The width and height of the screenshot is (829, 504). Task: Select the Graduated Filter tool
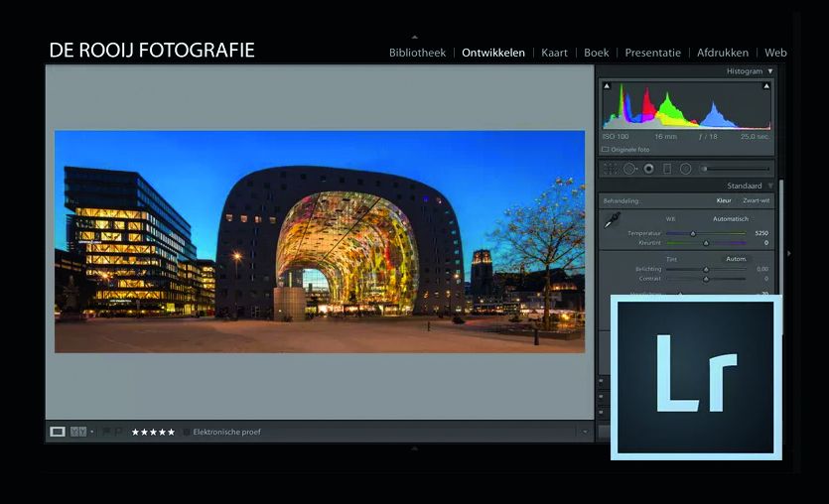coord(667,169)
